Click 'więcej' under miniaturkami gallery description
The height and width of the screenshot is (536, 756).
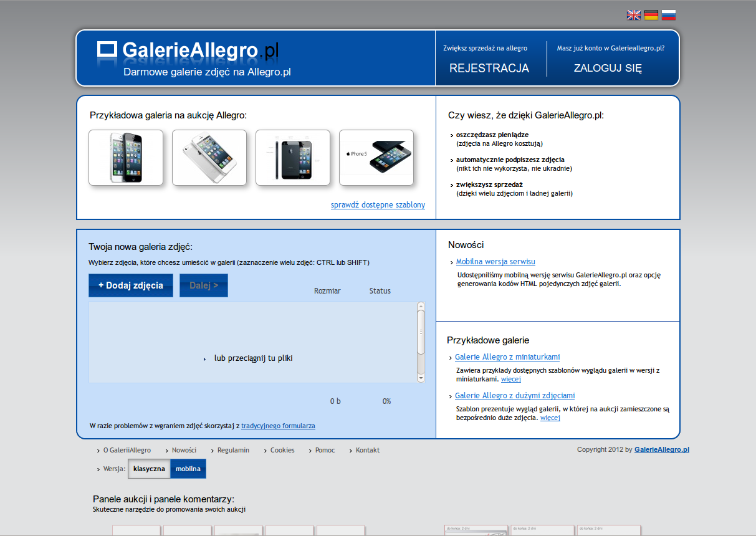(x=511, y=379)
